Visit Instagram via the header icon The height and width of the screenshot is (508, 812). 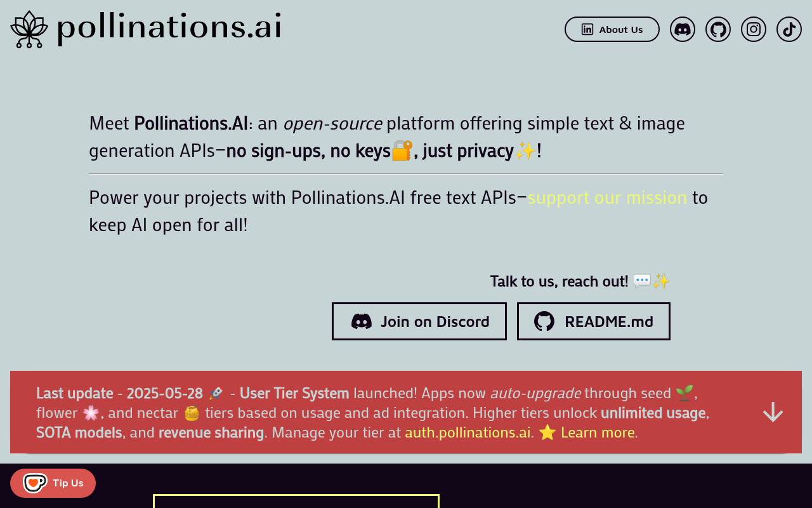point(754,29)
